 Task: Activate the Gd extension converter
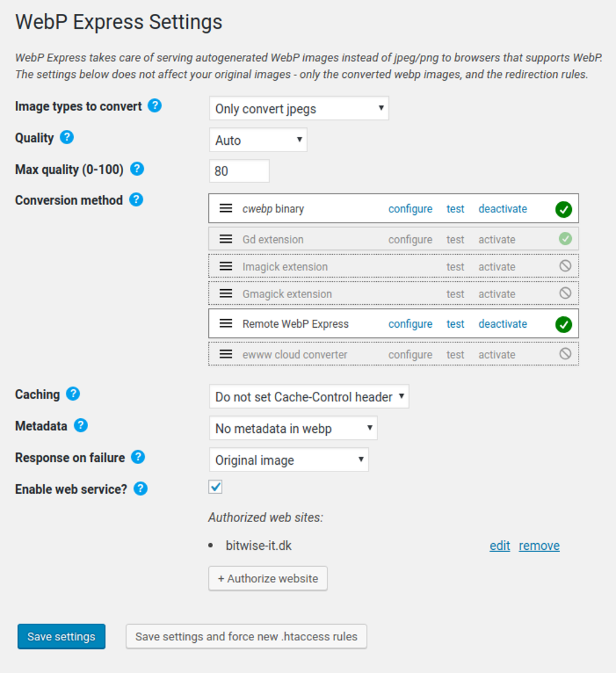pos(496,239)
